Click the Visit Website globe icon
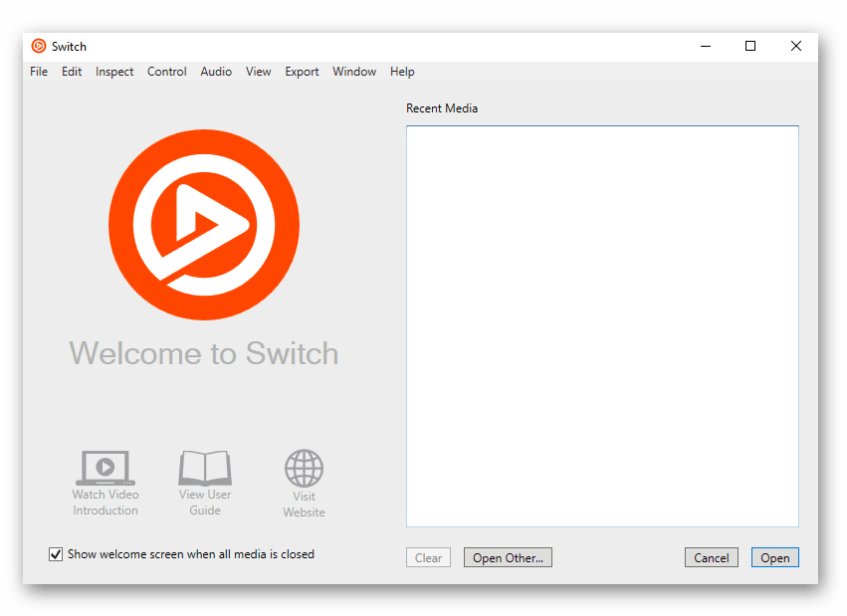 point(304,469)
